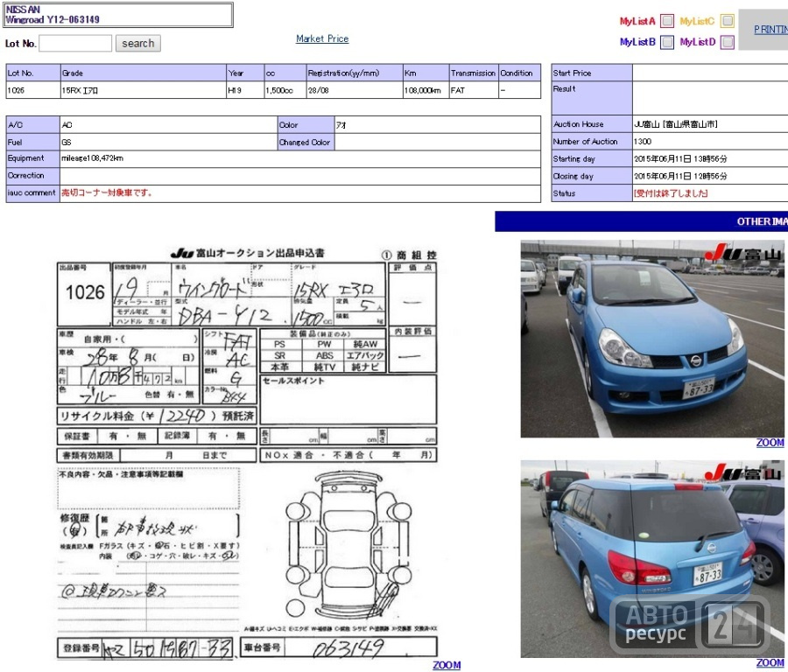Open the Market Price link
The height and width of the screenshot is (672, 788).
point(322,38)
